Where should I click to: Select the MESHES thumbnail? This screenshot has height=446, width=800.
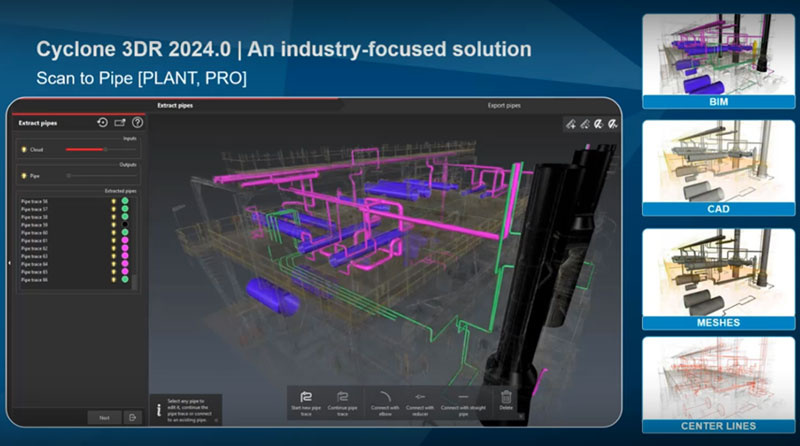click(718, 279)
